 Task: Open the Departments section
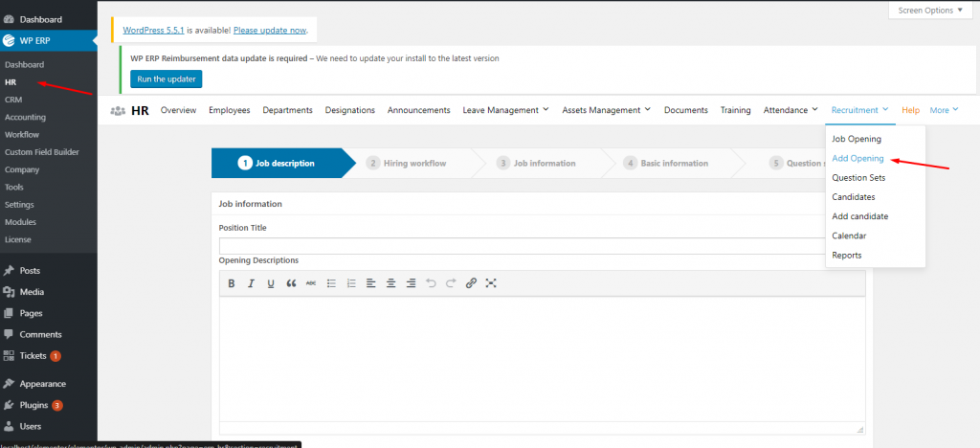coord(287,110)
